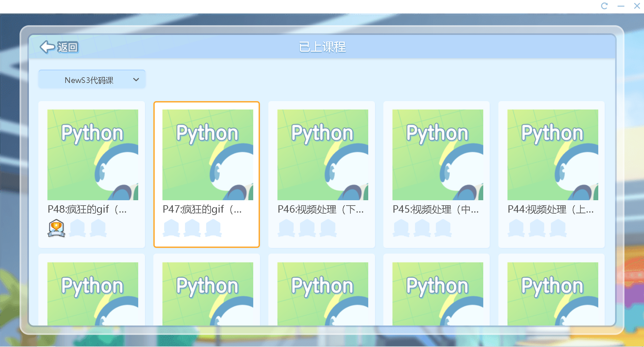Click the earned trophy badge on P48
The height and width of the screenshot is (347, 644).
[56, 228]
